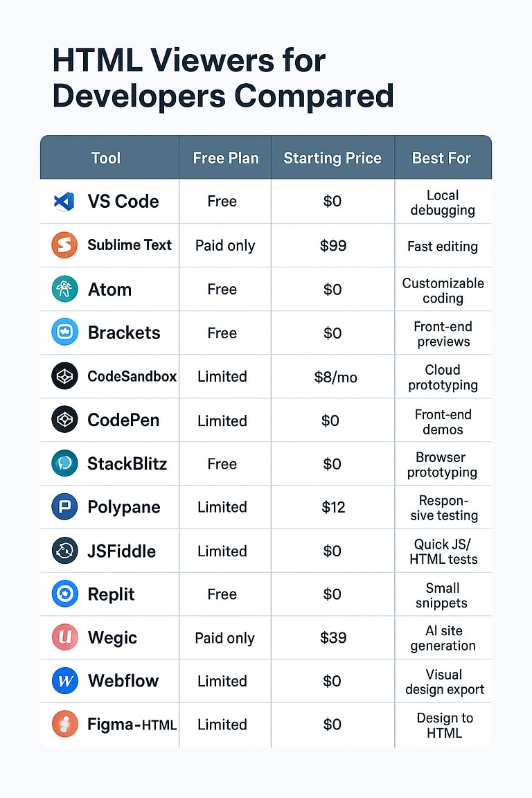Click the Polypane P icon
532x798 pixels.
(x=64, y=507)
